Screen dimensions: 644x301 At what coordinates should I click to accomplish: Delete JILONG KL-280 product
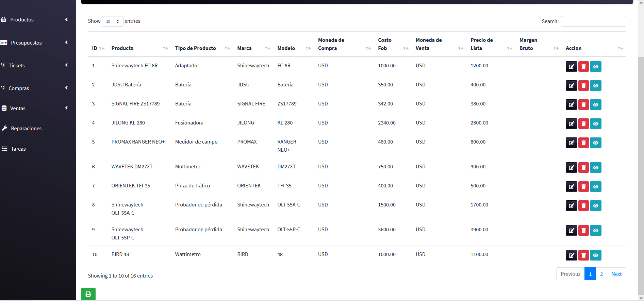(x=583, y=124)
